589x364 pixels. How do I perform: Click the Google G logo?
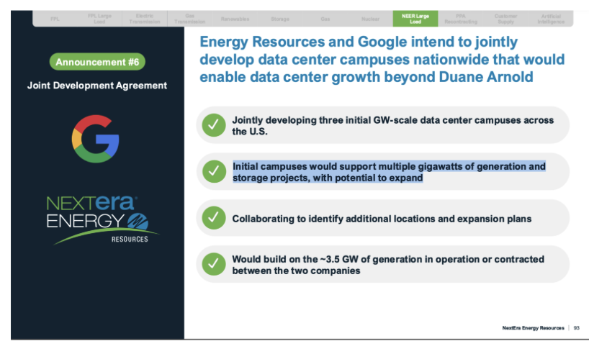pyautogui.click(x=96, y=139)
